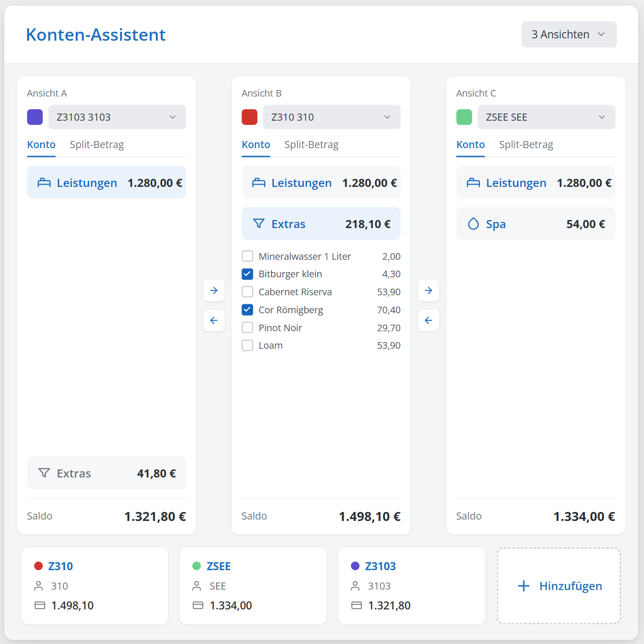Click left arrow between Ansicht A and B
The height and width of the screenshot is (644, 644).
[214, 321]
